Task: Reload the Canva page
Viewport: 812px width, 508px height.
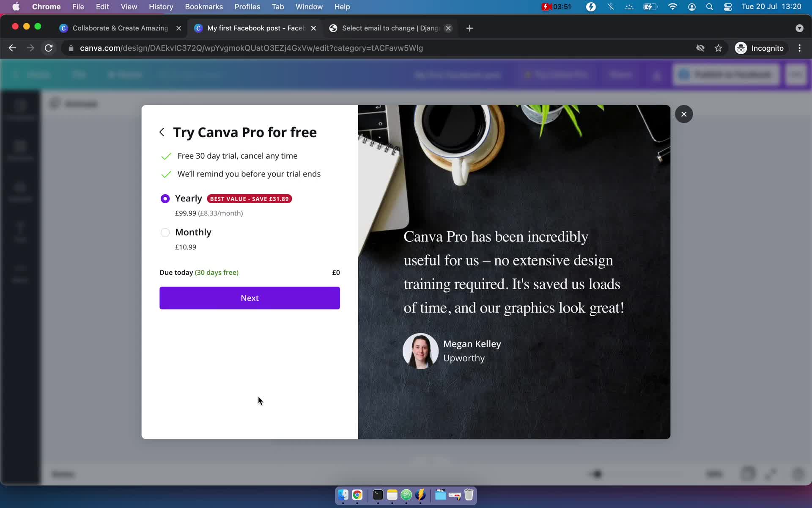Action: [x=49, y=48]
